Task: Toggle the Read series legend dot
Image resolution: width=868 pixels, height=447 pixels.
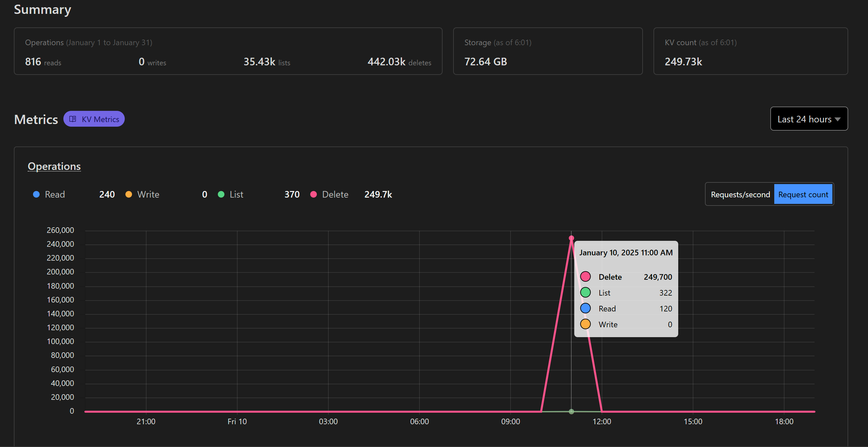Action: [36, 194]
